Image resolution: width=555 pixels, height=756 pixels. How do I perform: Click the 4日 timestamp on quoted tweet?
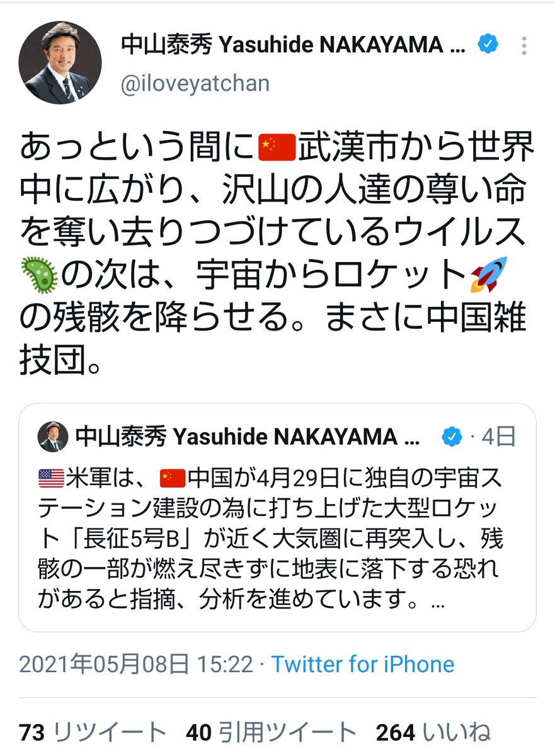[498, 437]
